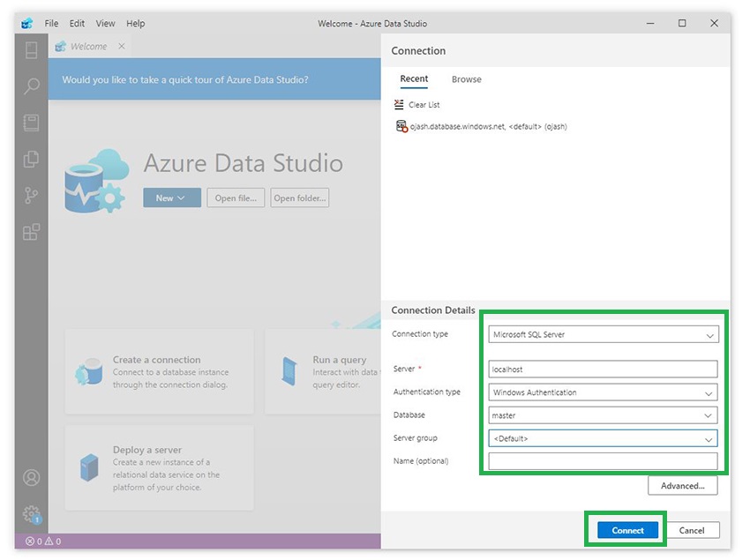Click the errors and warnings status bar indicator
750x560 pixels.
click(43, 541)
